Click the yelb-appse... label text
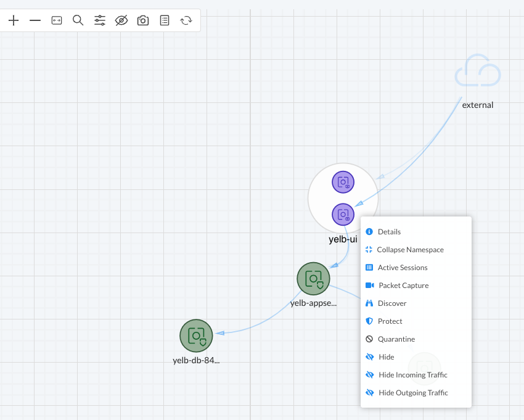Viewport: 524px width, 420px height. pyautogui.click(x=313, y=303)
